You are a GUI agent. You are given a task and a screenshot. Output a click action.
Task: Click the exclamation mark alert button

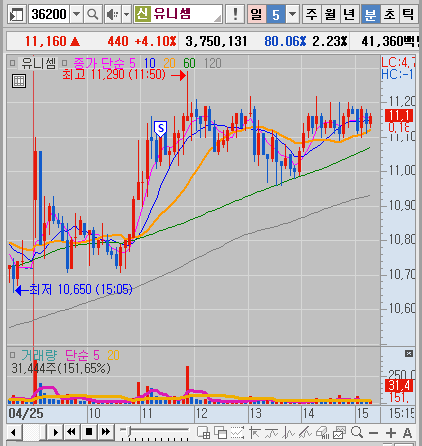click(235, 14)
